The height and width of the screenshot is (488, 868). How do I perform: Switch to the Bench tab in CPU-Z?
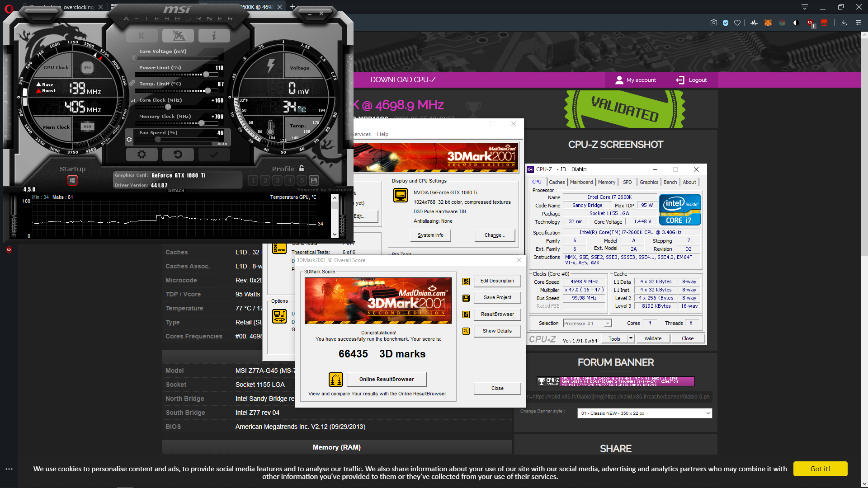pyautogui.click(x=670, y=182)
